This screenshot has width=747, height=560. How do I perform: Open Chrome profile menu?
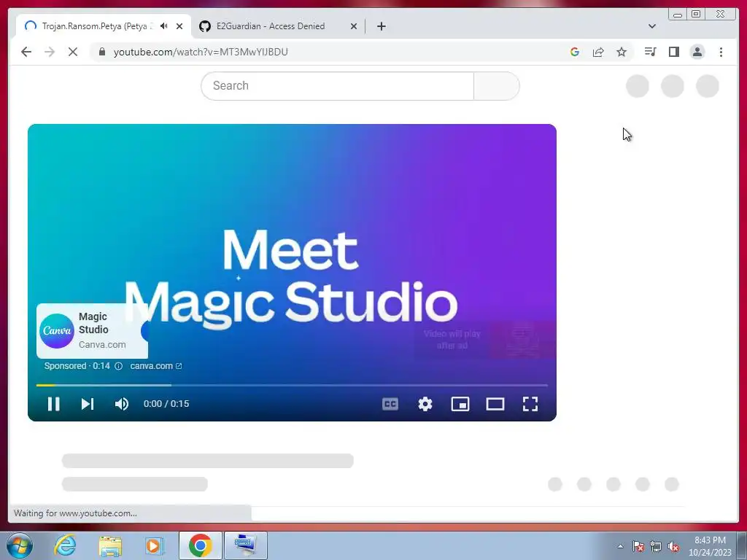[697, 52]
